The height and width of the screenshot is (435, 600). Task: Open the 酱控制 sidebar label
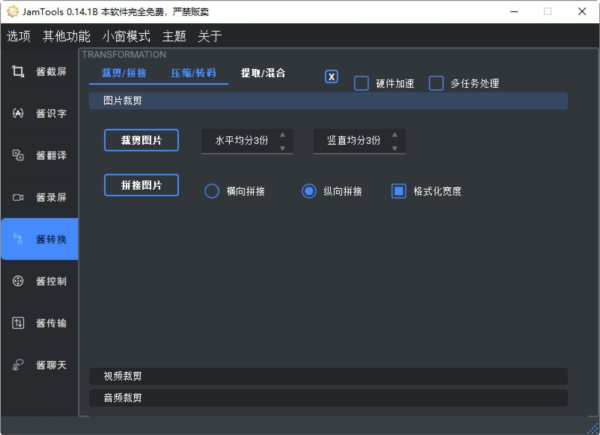(51, 281)
